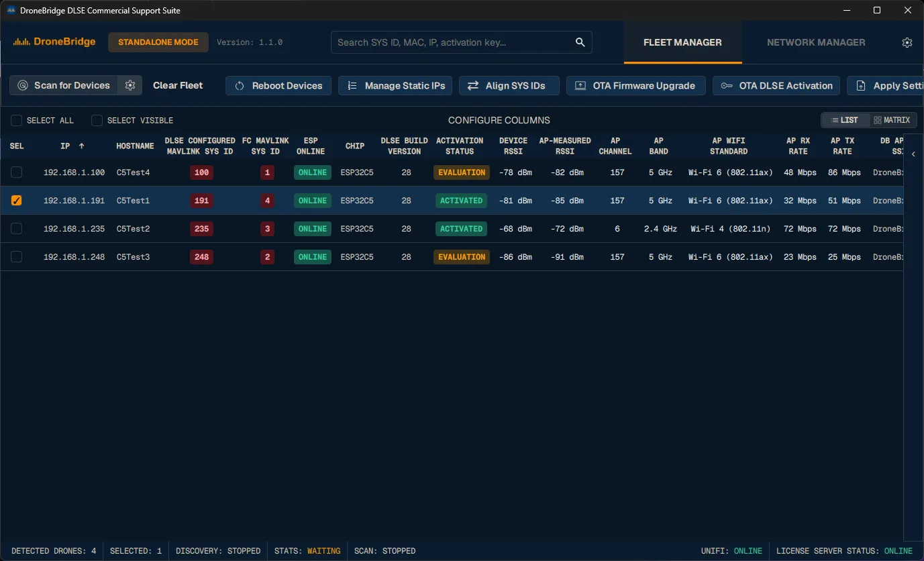Switch to the NETWORK MANAGER tab
This screenshot has height=561, width=924.
(x=816, y=42)
